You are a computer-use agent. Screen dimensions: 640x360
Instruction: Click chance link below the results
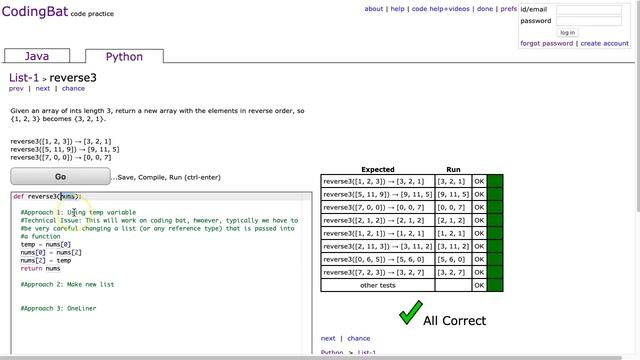point(359,338)
